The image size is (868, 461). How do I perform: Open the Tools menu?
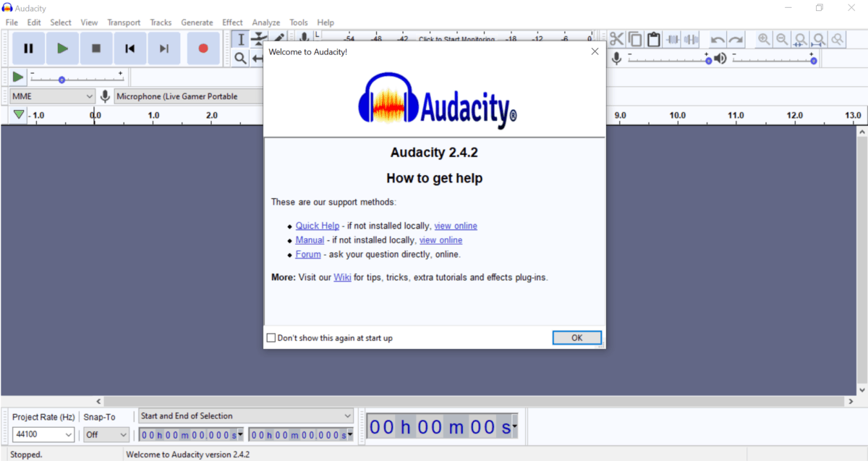pos(299,22)
